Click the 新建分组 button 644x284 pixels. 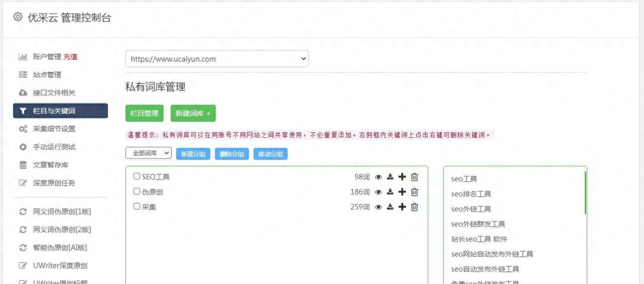coord(193,154)
